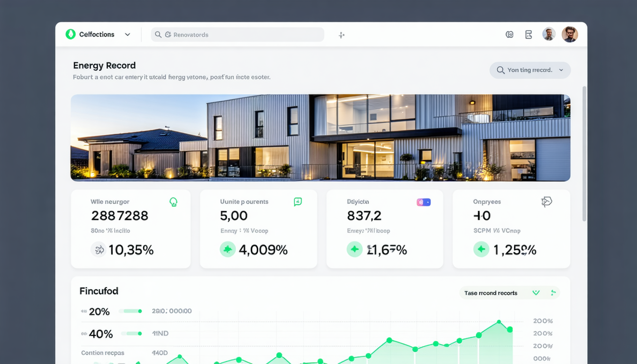Viewport: 637px width, 364px height.
Task: Click the green icon beside 1,25%
Action: [481, 249]
